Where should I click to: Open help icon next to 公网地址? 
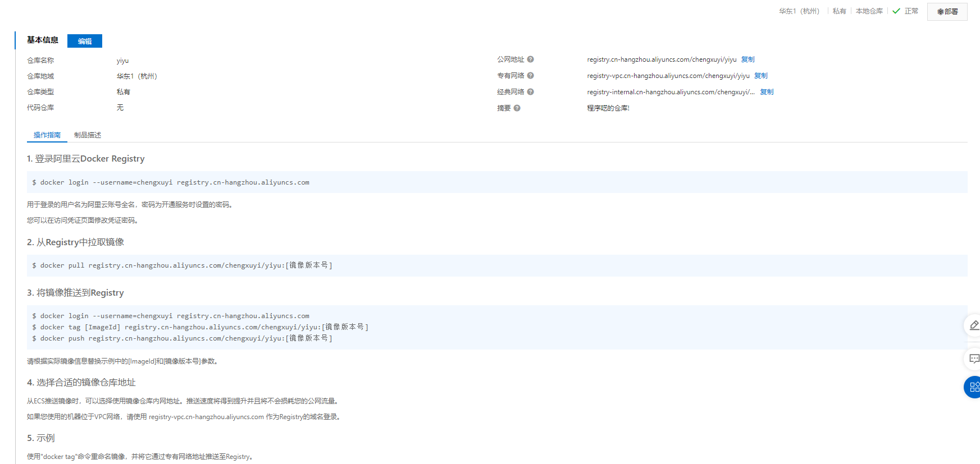(531, 59)
